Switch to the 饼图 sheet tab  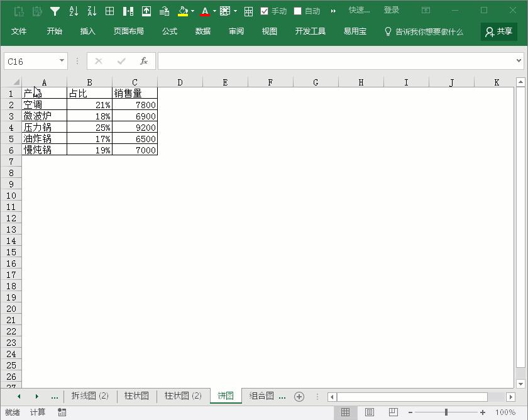coord(224,395)
